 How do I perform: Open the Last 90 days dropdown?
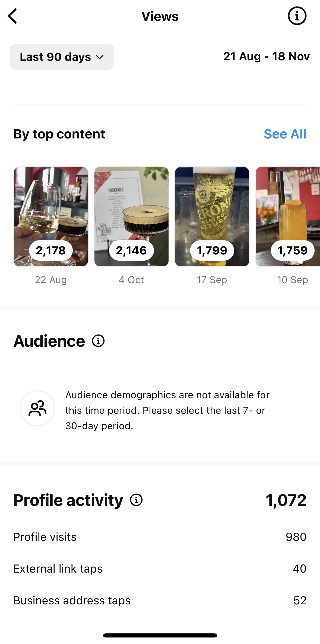tap(62, 57)
